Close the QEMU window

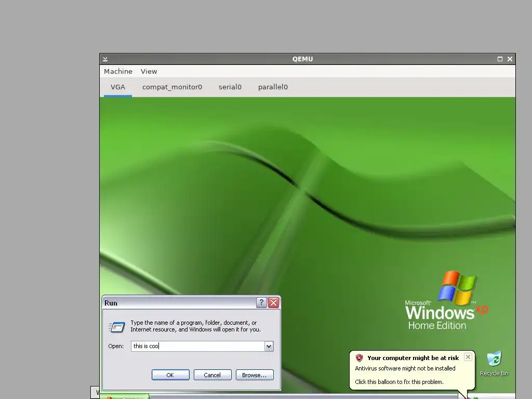[510, 59]
